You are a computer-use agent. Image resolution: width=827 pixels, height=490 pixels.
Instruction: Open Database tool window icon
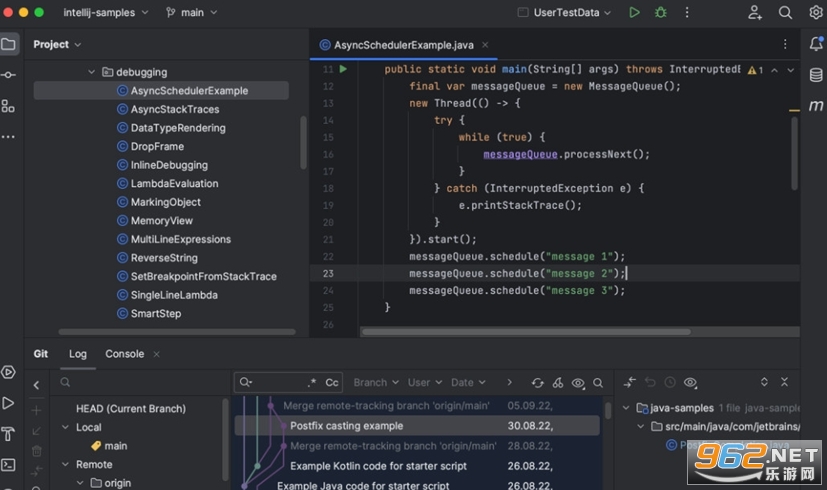pos(816,75)
